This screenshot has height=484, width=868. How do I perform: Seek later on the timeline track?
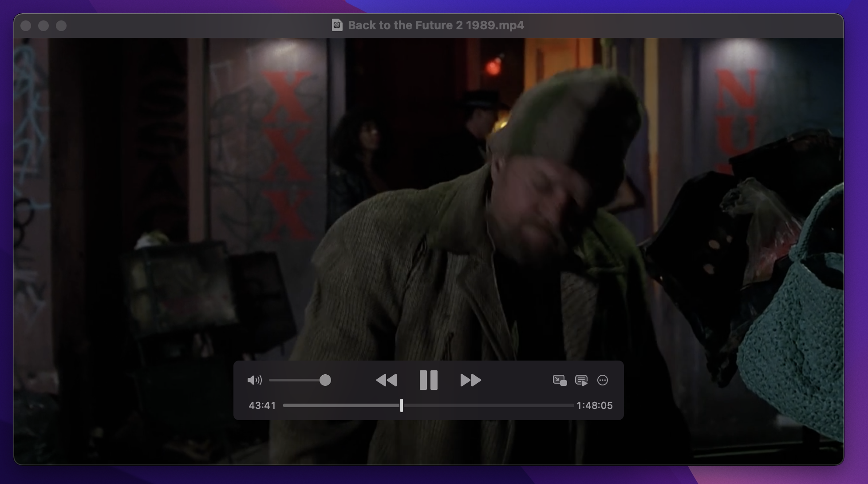point(488,405)
